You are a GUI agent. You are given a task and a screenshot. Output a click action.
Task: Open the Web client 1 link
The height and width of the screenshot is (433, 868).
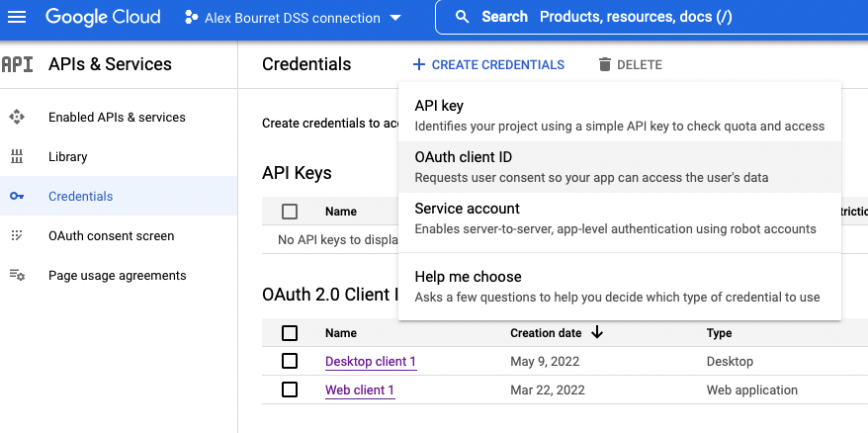[x=360, y=390]
